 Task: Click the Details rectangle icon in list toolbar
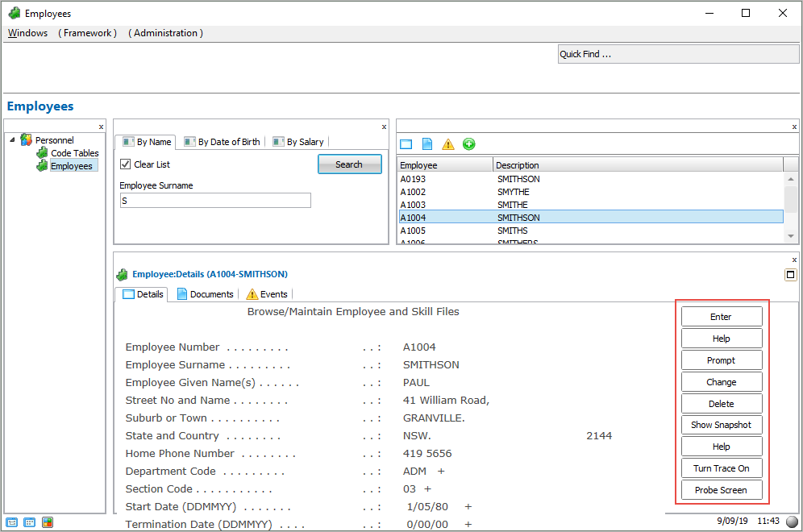tap(406, 144)
